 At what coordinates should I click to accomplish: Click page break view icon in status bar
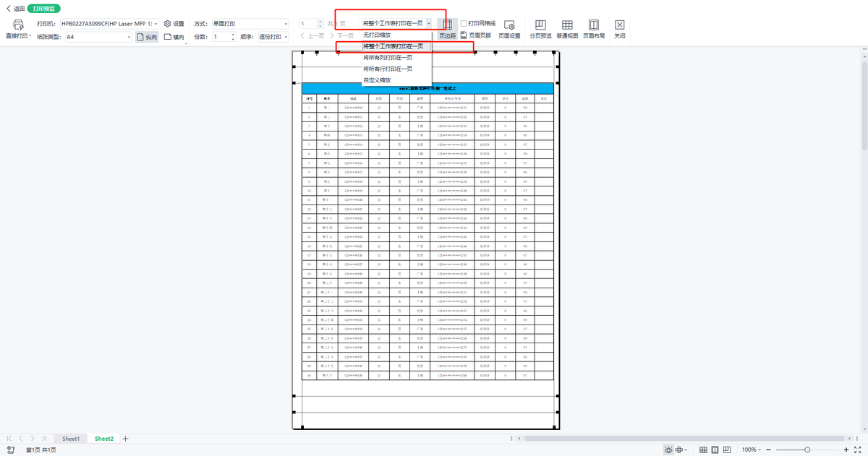click(x=728, y=449)
